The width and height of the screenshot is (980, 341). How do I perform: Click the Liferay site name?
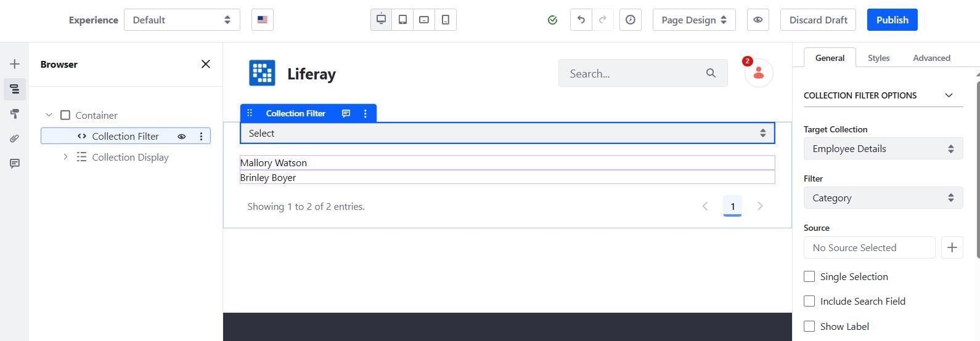tap(311, 74)
